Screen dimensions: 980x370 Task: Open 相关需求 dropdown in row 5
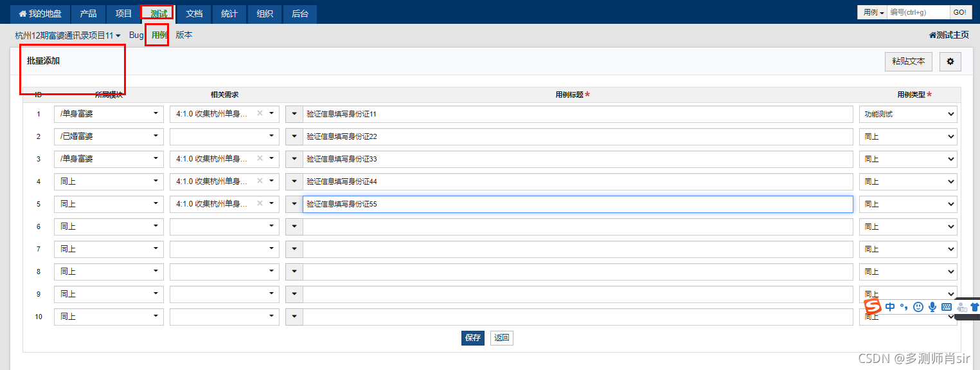point(224,204)
